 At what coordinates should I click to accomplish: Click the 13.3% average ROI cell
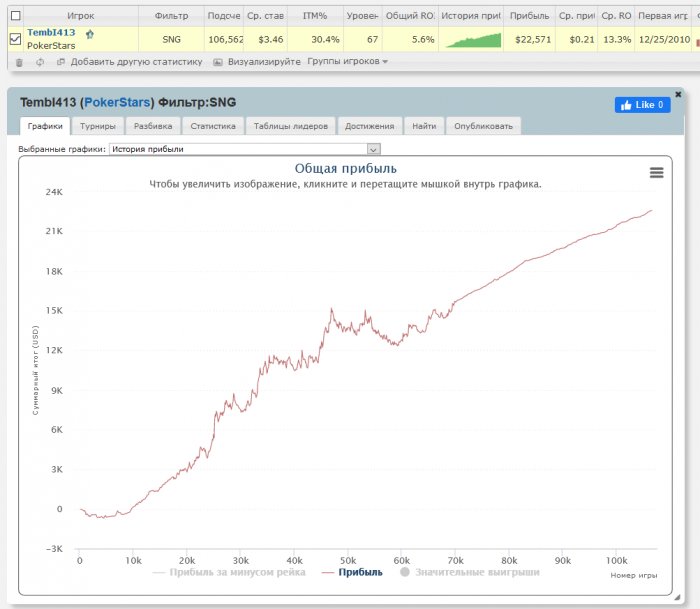point(617,39)
